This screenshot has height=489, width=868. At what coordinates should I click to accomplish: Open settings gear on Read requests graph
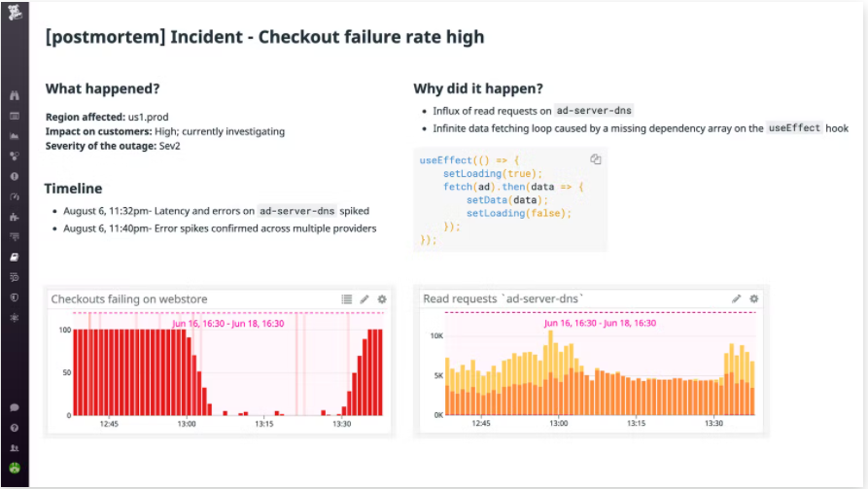[x=754, y=298]
